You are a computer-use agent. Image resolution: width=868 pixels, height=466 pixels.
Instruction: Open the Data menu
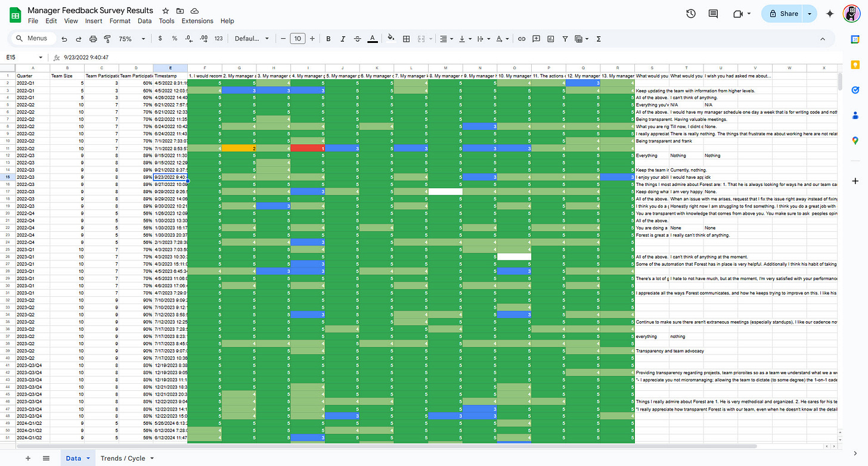(x=145, y=21)
